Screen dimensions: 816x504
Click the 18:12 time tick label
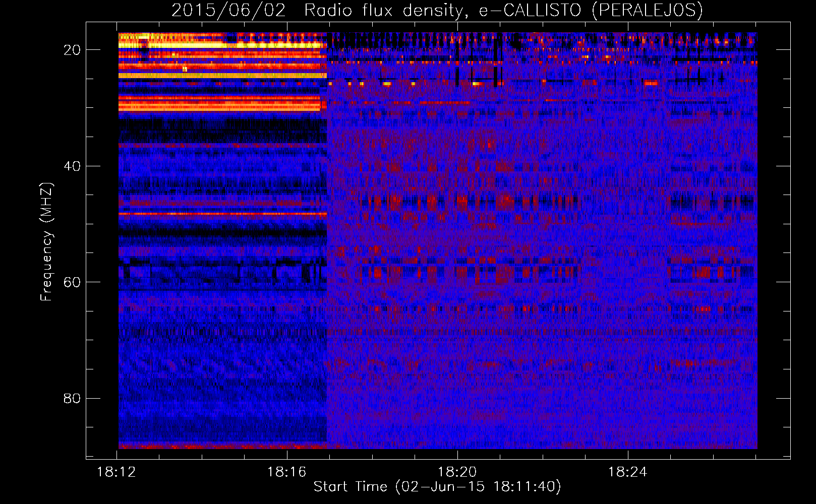[116, 472]
